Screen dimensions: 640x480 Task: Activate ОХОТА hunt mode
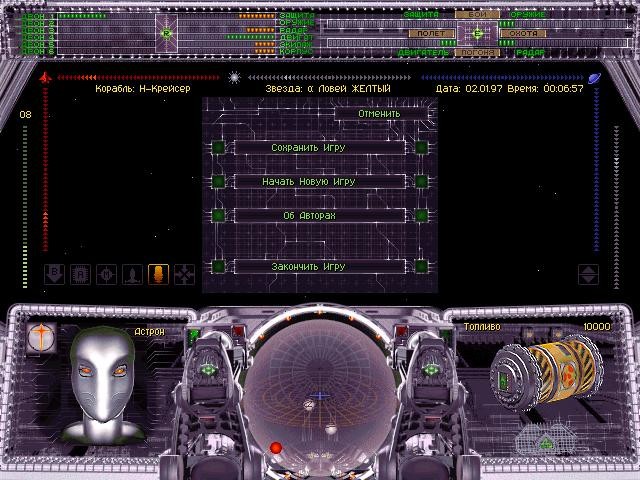[x=523, y=33]
